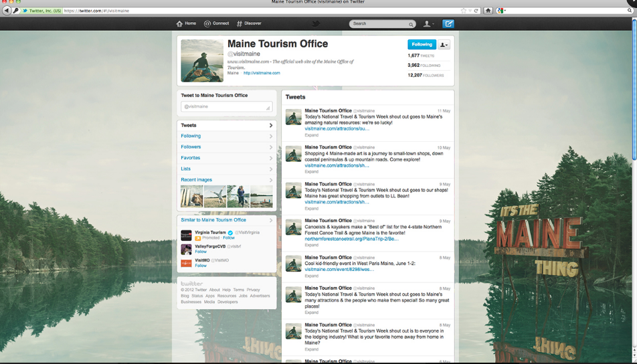This screenshot has height=364, width=637.
Task: Open third recent image thumbnail with person standing
Action: click(238, 197)
